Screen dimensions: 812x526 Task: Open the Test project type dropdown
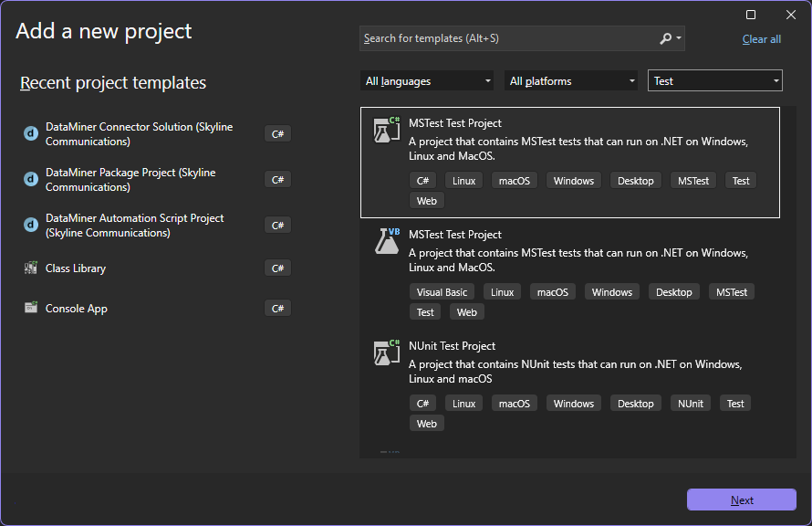pos(715,81)
